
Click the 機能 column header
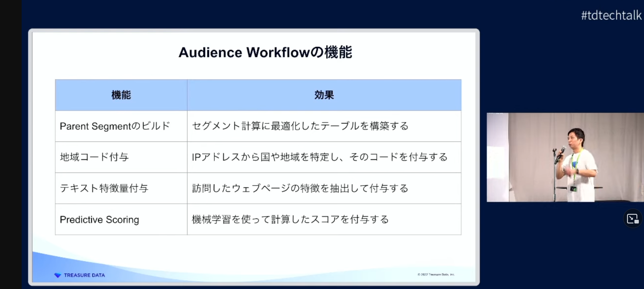121,95
